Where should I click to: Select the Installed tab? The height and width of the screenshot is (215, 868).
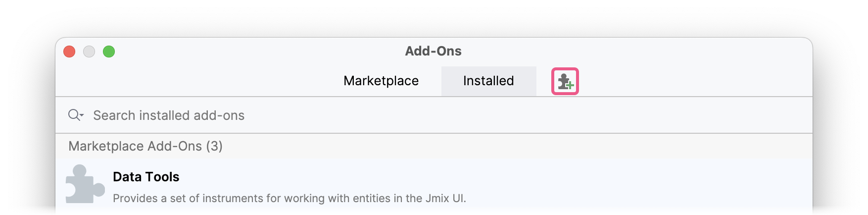[x=488, y=81]
